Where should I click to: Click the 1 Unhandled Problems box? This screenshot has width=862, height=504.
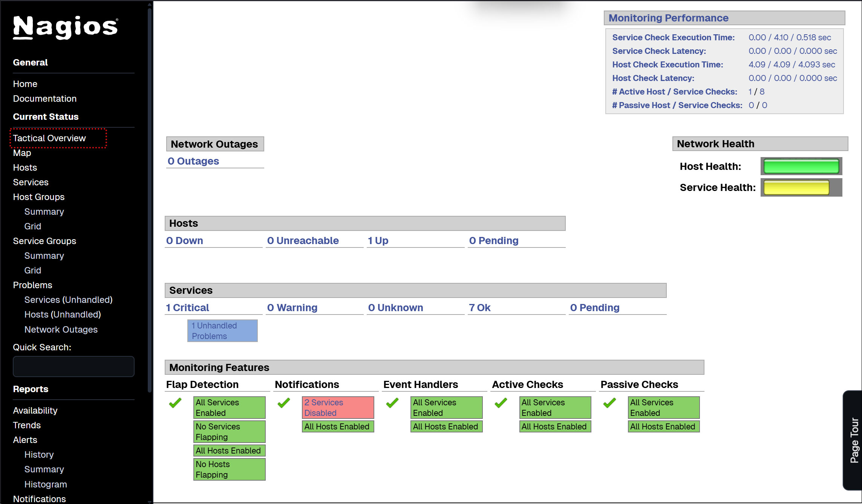(x=222, y=331)
